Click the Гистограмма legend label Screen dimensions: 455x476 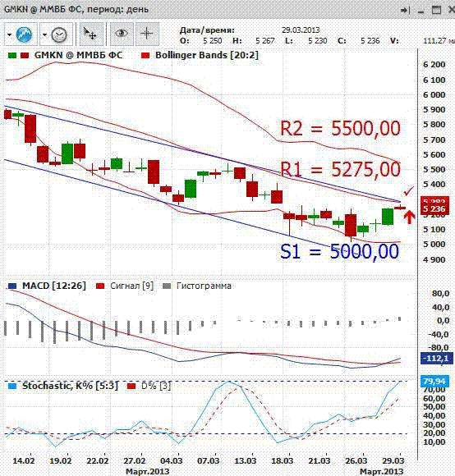click(x=204, y=286)
